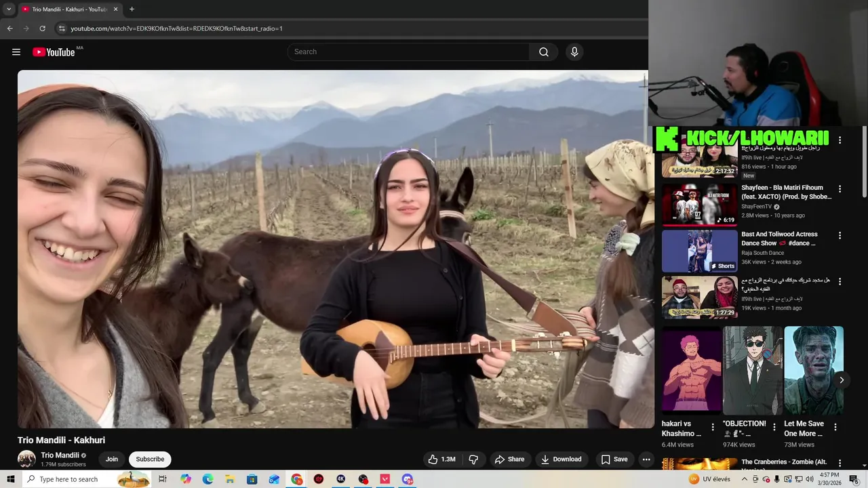This screenshot has width=868, height=488.
Task: Open the Shayfeen 6:19 video thumbnail
Action: coord(699,205)
